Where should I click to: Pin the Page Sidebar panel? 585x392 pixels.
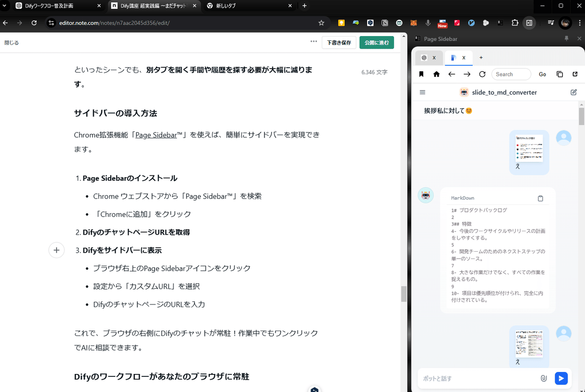tap(567, 38)
